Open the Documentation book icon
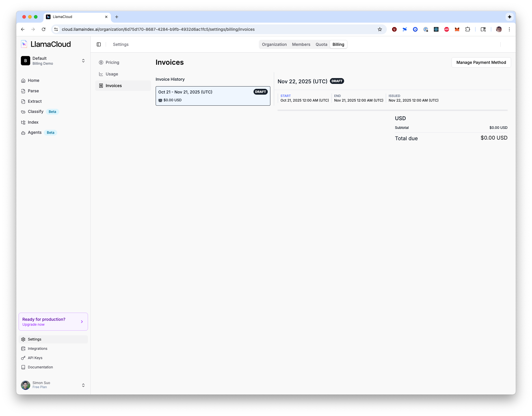The width and height of the screenshot is (532, 416). [x=23, y=367]
